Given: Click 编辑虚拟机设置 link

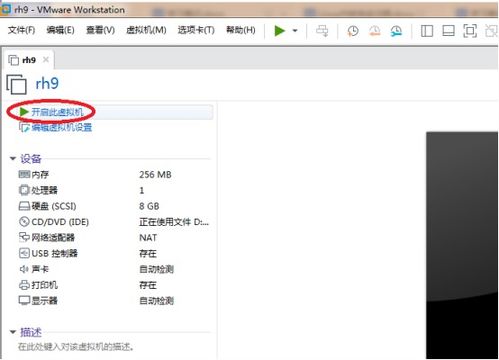Looking at the screenshot, I should pos(61,127).
